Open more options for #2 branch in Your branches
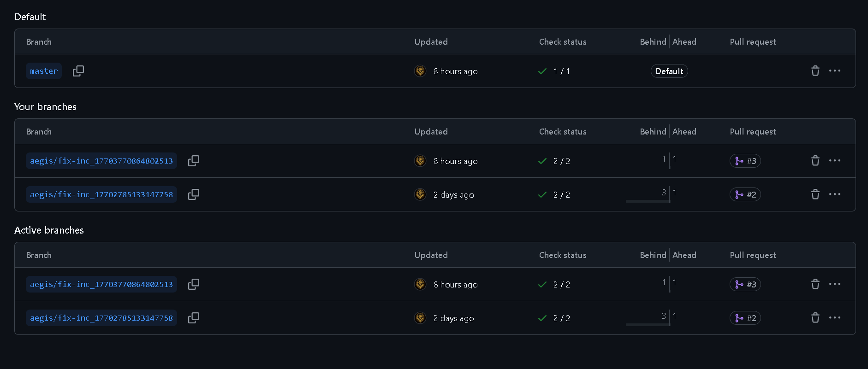 click(834, 194)
